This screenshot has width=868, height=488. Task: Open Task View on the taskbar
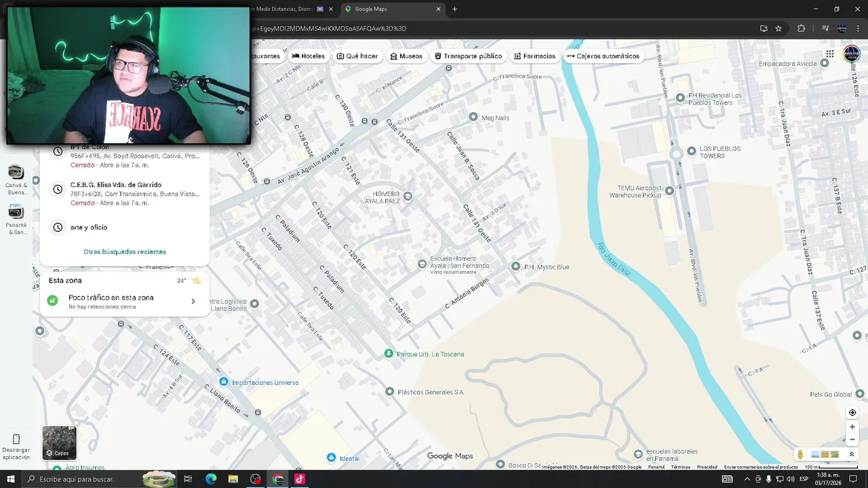coord(189,479)
